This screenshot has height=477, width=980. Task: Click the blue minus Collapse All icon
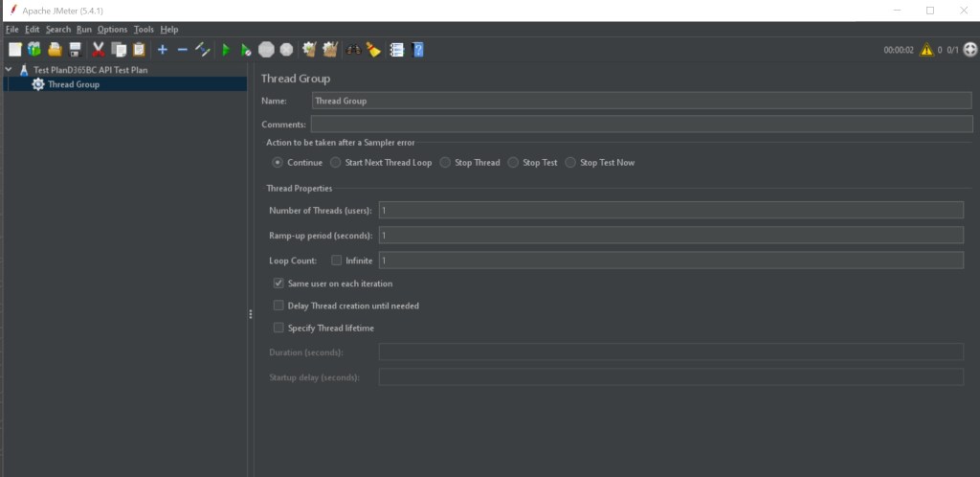pos(182,50)
